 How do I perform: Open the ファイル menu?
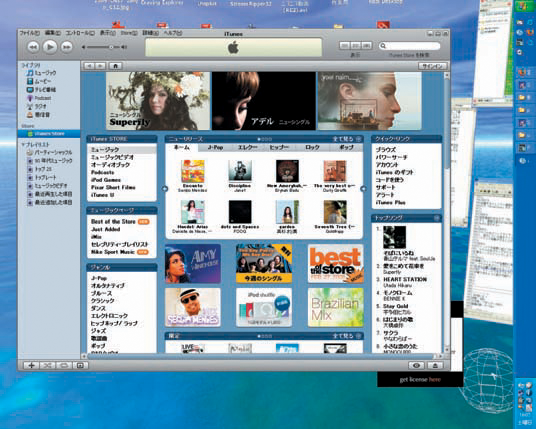point(29,33)
